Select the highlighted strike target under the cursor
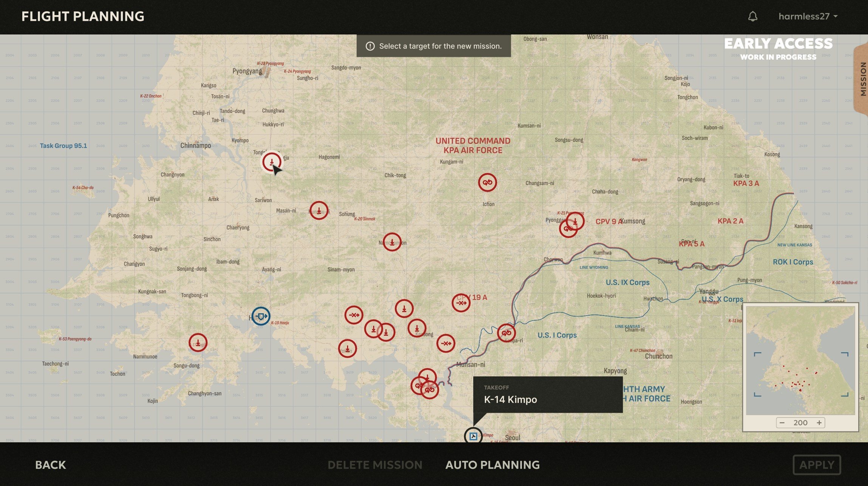The image size is (868, 486). click(x=271, y=162)
